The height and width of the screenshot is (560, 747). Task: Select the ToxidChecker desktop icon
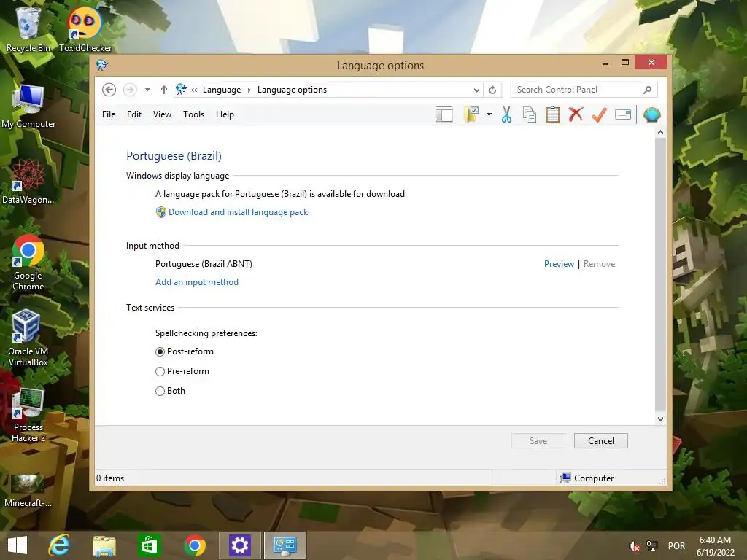85,29
